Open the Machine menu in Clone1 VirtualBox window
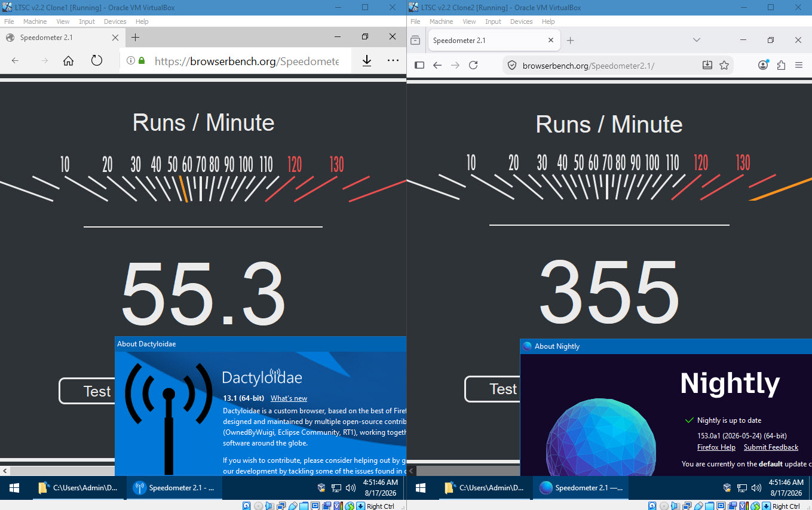The height and width of the screenshot is (510, 812). point(35,21)
